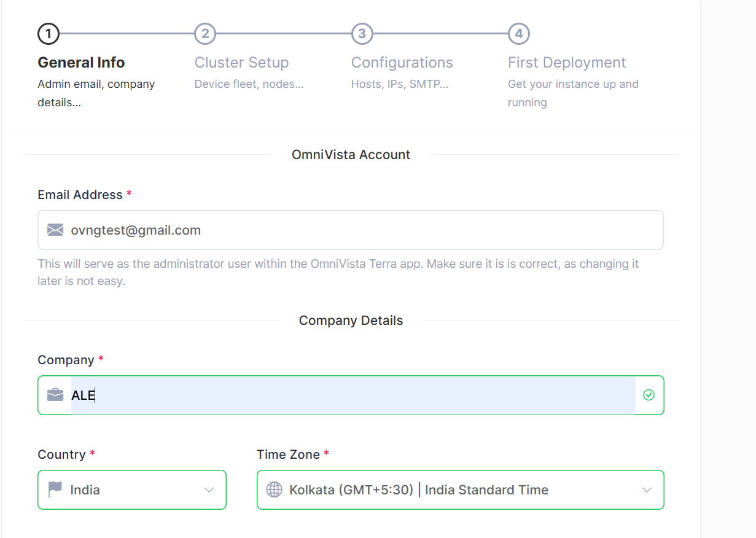Click 'Get your instance up and running' text
756x538 pixels.
(x=573, y=93)
